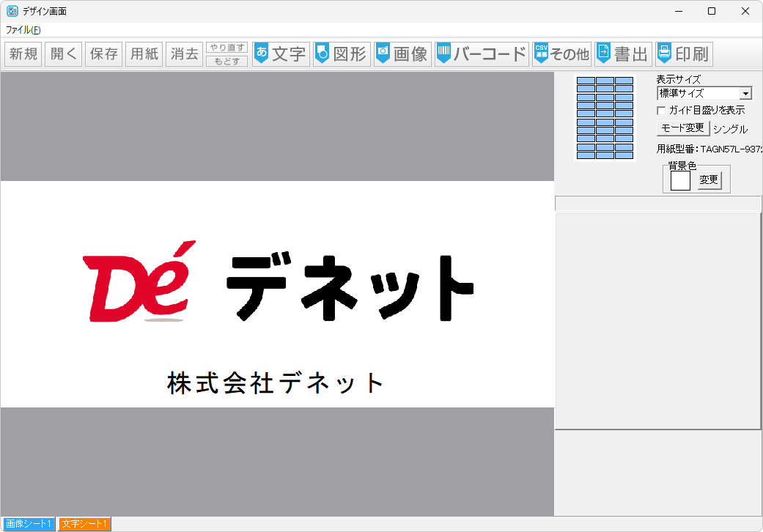
Task: Click the white 背景色 color swatch
Action: [680, 181]
